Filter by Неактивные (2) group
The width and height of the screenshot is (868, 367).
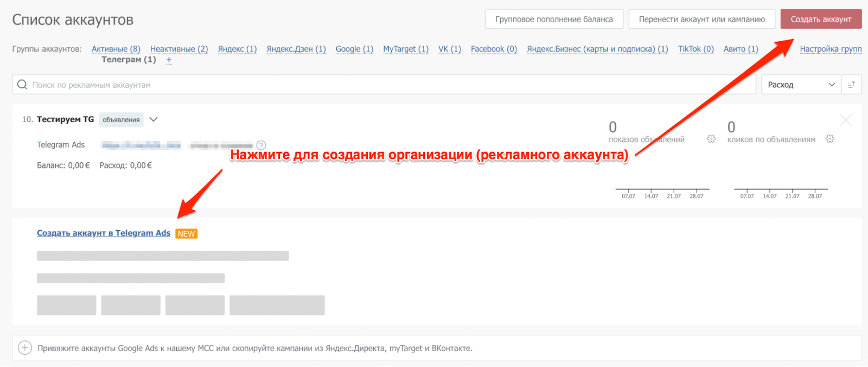[x=179, y=49]
